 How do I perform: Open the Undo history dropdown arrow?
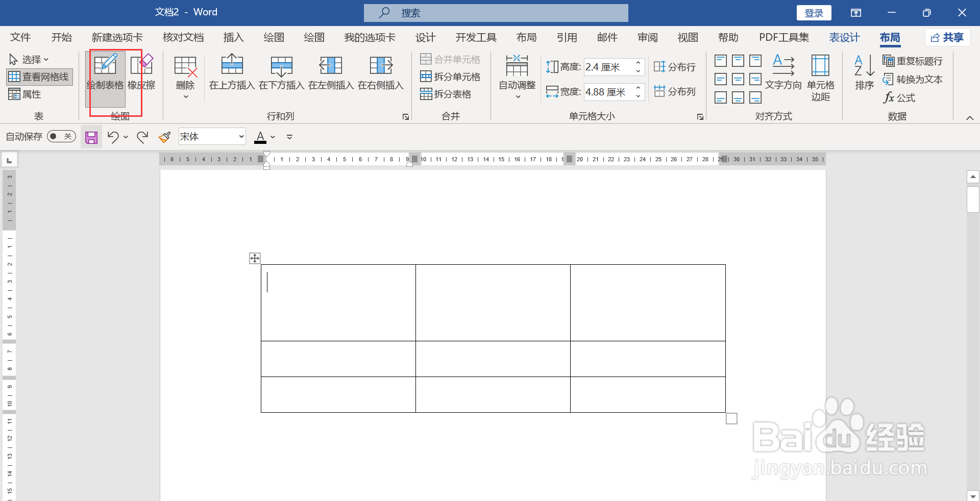(126, 137)
